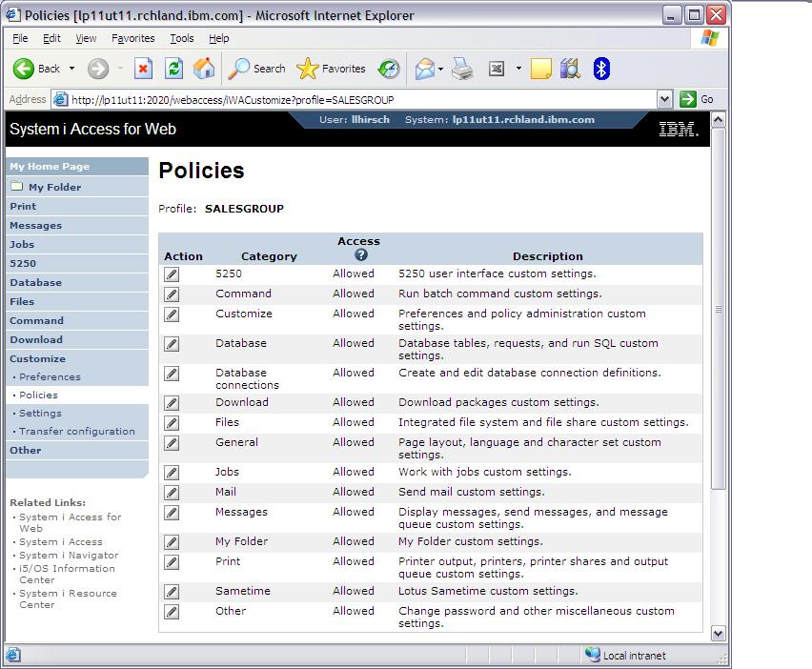
Task: Open the Search toolbar button
Action: click(x=257, y=69)
